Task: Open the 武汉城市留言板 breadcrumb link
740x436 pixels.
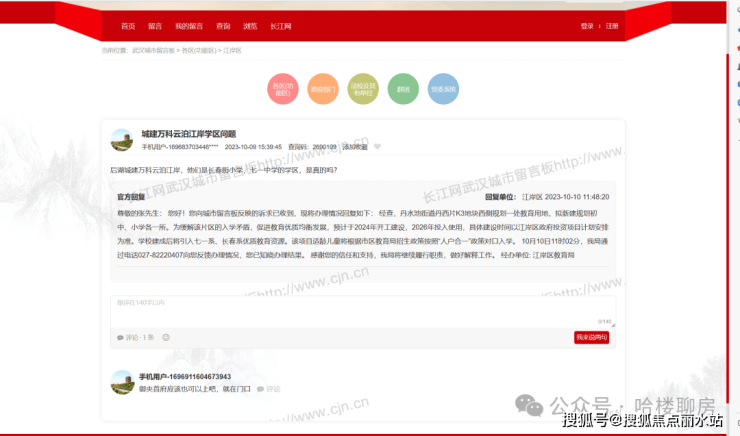Action: [153, 50]
